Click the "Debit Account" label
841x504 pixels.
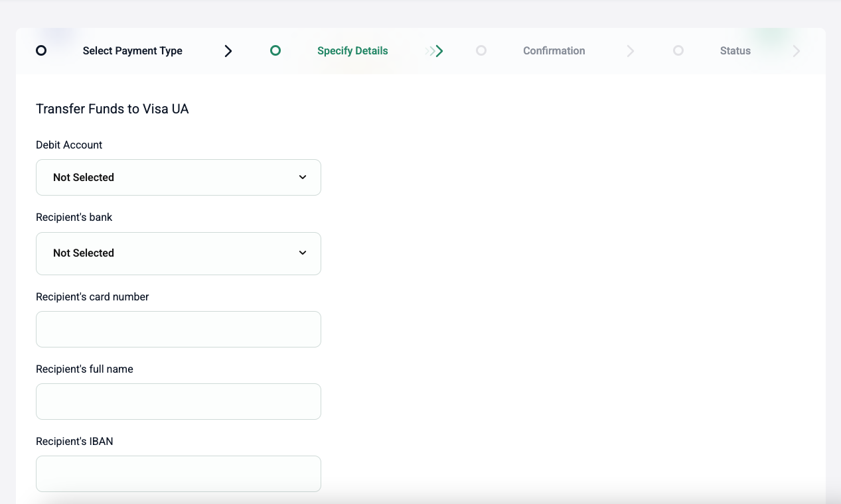tap(69, 145)
